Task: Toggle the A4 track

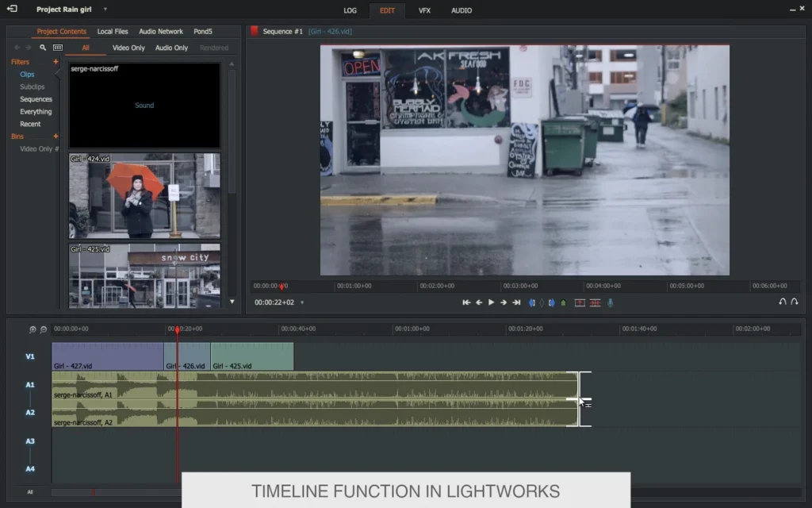Action: tap(30, 469)
